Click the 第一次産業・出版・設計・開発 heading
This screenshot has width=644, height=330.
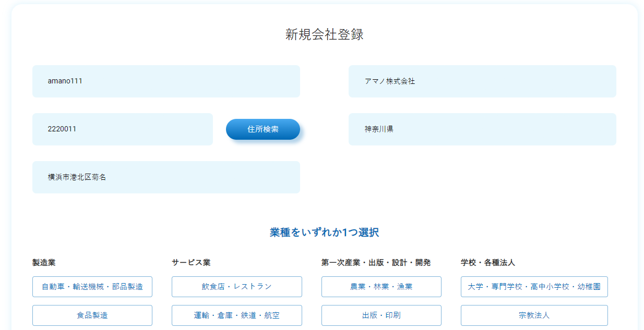(376, 262)
